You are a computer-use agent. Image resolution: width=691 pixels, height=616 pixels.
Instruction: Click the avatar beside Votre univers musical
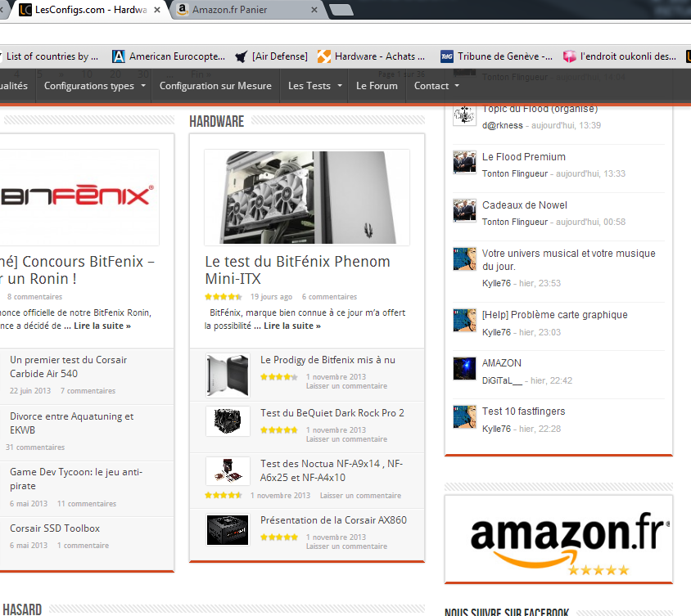[x=464, y=259]
